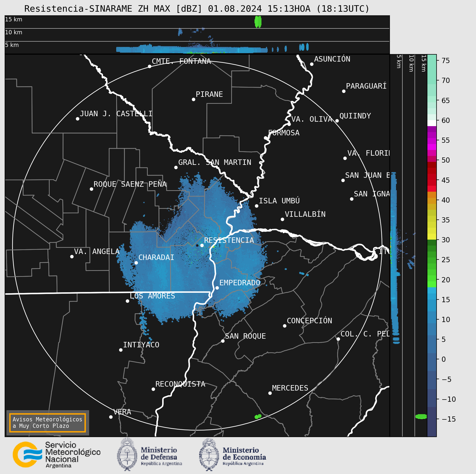The image size is (476, 474).
Task: Click the ASUNCIÓN city label
Action: click(x=332, y=59)
